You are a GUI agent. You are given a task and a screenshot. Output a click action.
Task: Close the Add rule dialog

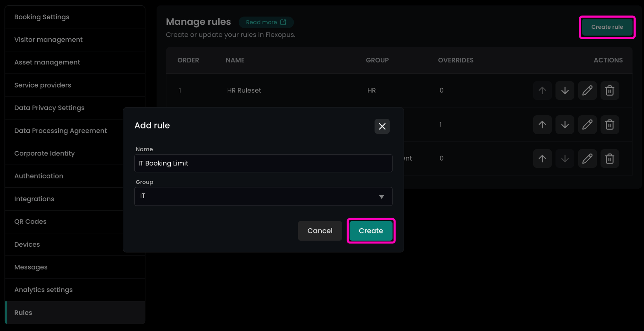coord(382,126)
